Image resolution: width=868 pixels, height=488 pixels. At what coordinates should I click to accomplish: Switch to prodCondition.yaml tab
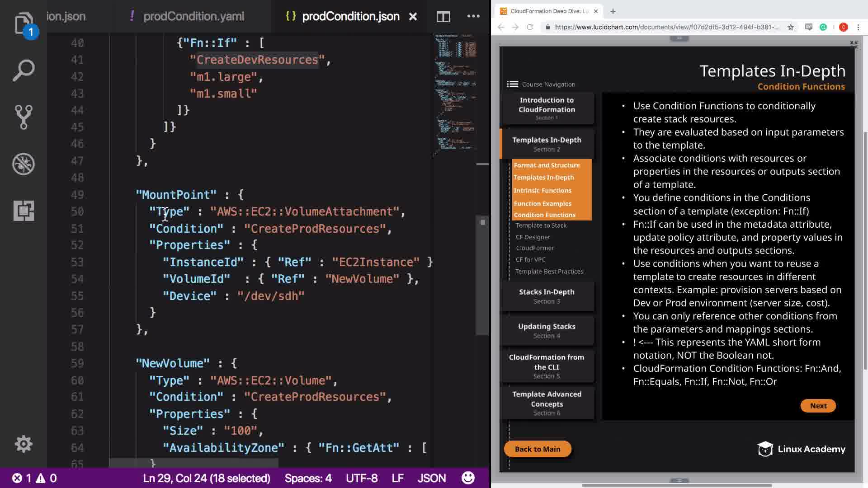(x=193, y=16)
